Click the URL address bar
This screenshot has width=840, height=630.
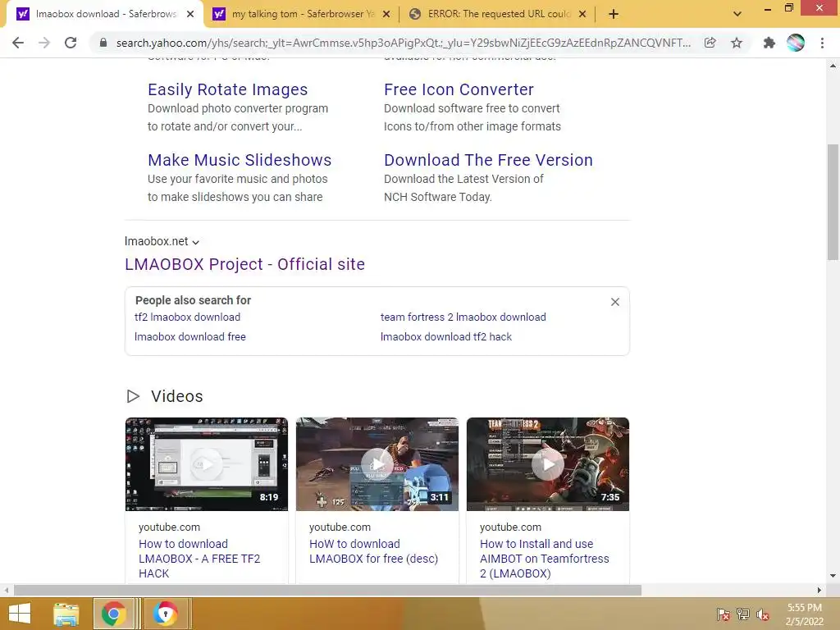[403, 43]
